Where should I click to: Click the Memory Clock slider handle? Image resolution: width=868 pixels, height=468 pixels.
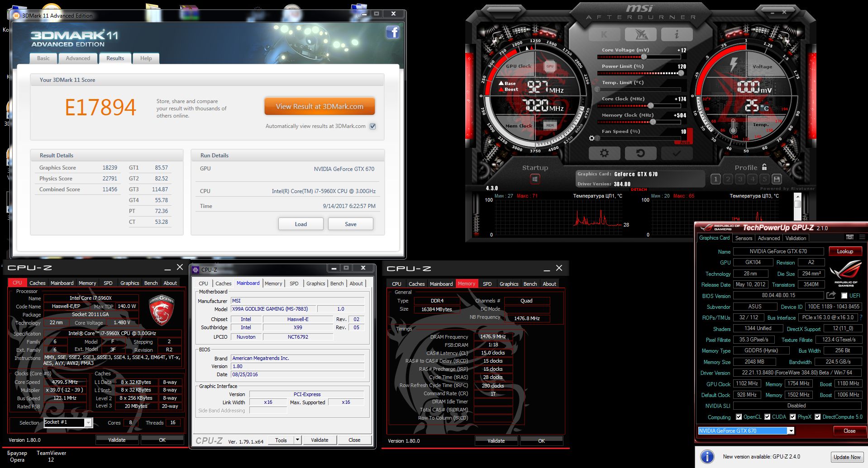[653, 122]
